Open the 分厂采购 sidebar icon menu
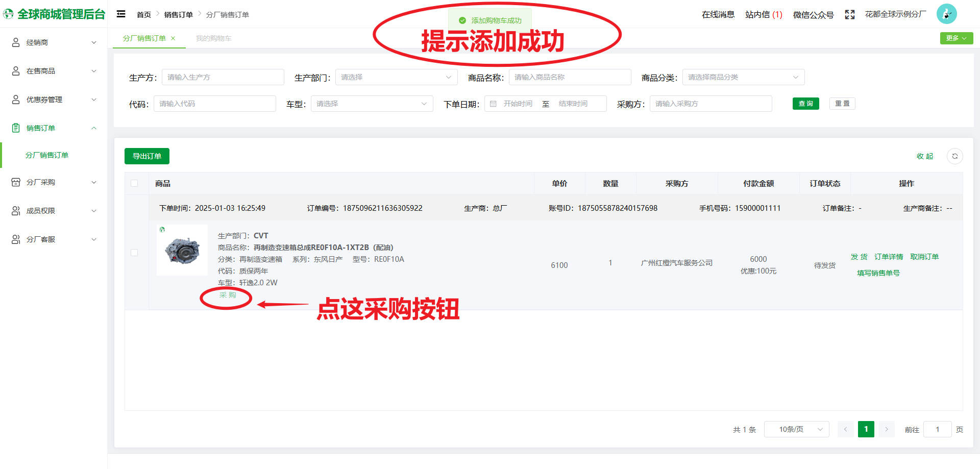 pos(16,182)
